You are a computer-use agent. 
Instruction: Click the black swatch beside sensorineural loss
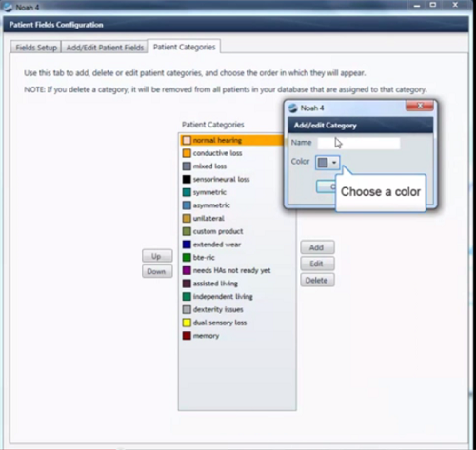[187, 179]
